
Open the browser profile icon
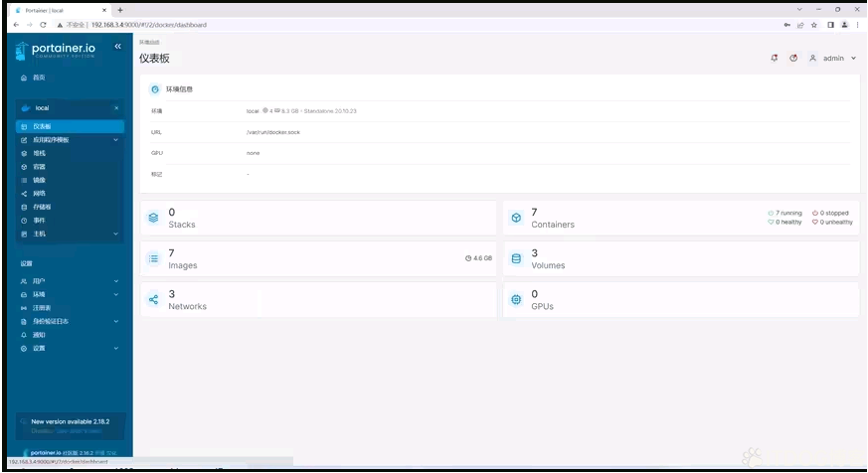tap(844, 25)
